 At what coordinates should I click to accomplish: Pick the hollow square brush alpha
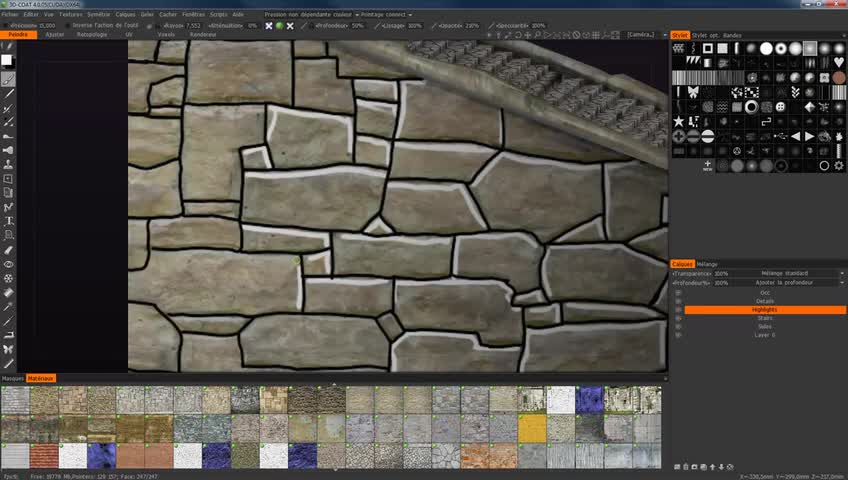(707, 49)
